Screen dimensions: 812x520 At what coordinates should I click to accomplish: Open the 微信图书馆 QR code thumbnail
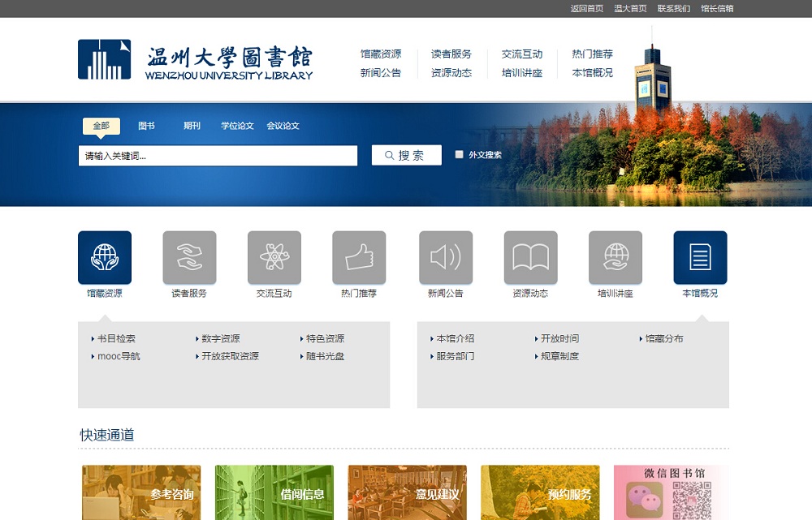(x=672, y=492)
